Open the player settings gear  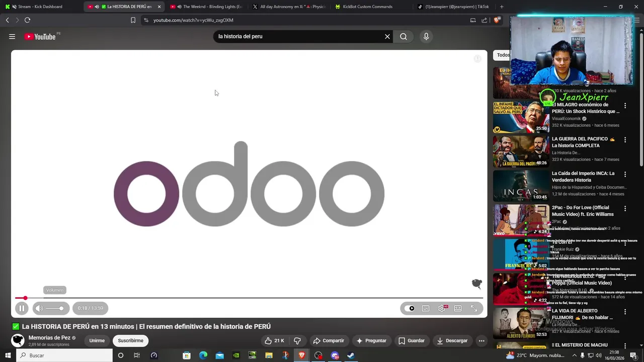442,308
